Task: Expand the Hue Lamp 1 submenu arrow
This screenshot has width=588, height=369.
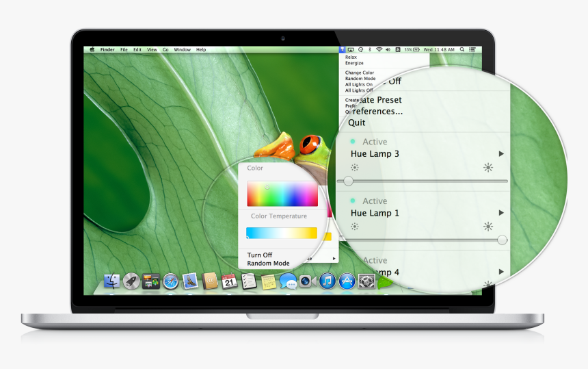Action: [x=501, y=213]
